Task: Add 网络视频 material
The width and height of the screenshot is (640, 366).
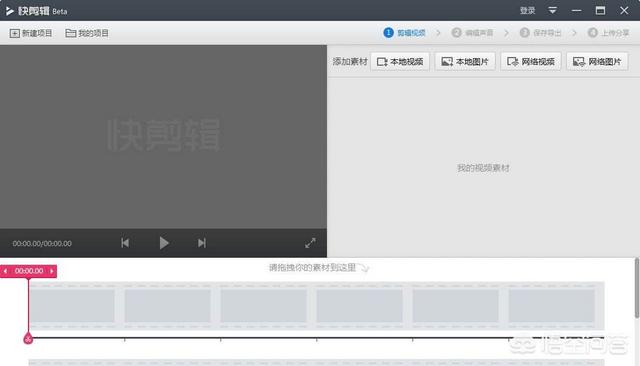Action: click(531, 62)
